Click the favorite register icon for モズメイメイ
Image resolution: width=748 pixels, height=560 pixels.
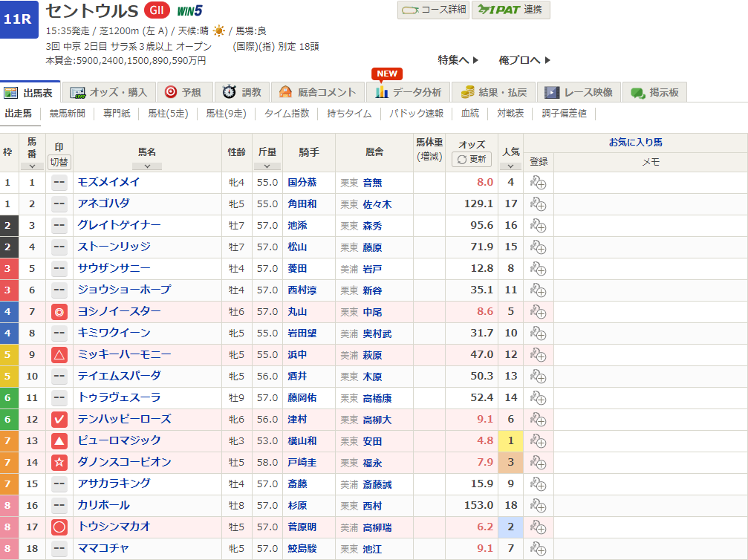tap(538, 183)
